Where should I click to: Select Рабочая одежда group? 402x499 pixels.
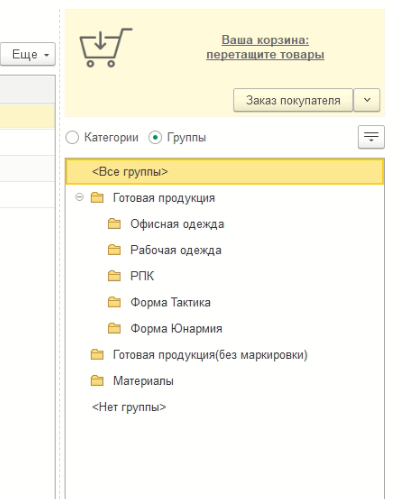pyautogui.click(x=176, y=250)
